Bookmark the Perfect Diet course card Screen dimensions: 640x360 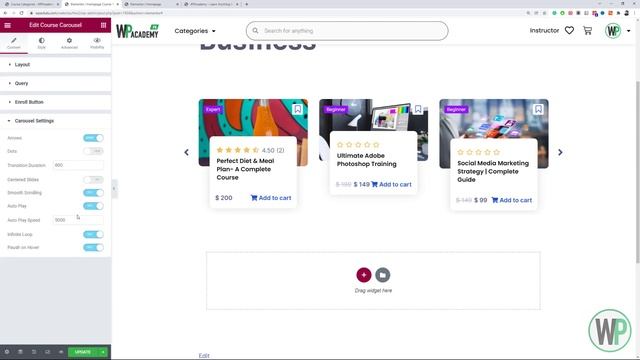[298, 109]
